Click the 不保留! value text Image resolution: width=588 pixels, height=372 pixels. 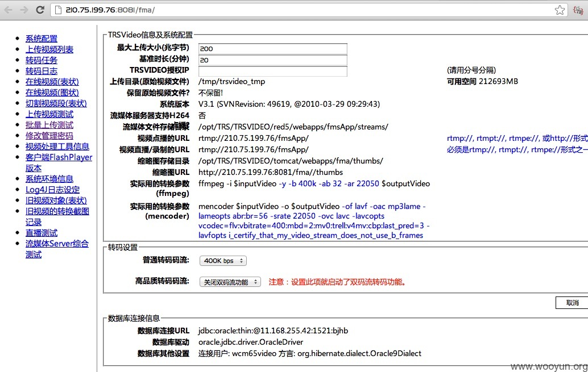211,93
